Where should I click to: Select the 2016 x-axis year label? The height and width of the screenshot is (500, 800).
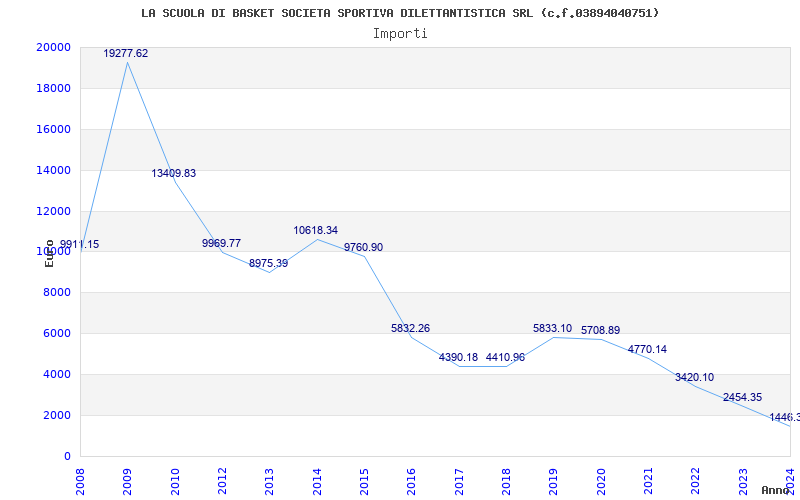[411, 482]
